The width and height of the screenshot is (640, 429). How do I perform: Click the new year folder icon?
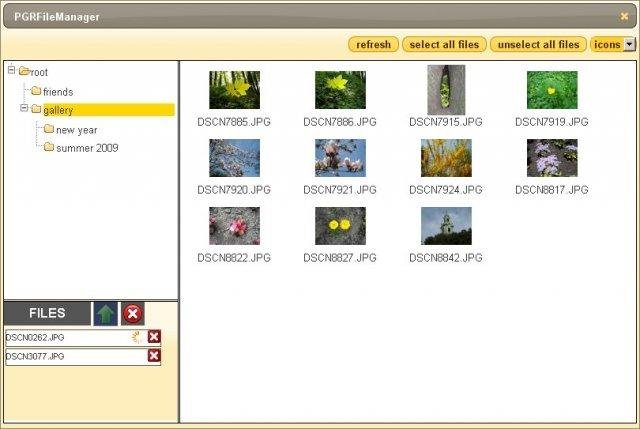pyautogui.click(x=49, y=129)
